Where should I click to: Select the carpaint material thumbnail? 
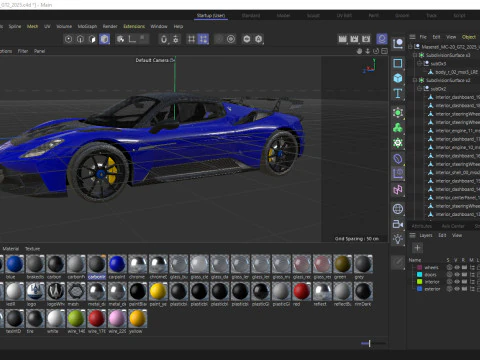pos(117,264)
